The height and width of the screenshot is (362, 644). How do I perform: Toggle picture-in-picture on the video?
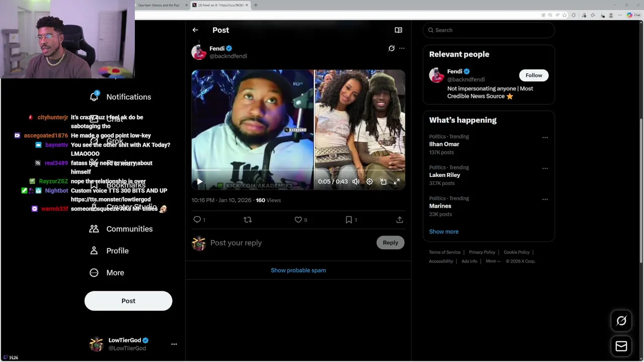pyautogui.click(x=383, y=182)
